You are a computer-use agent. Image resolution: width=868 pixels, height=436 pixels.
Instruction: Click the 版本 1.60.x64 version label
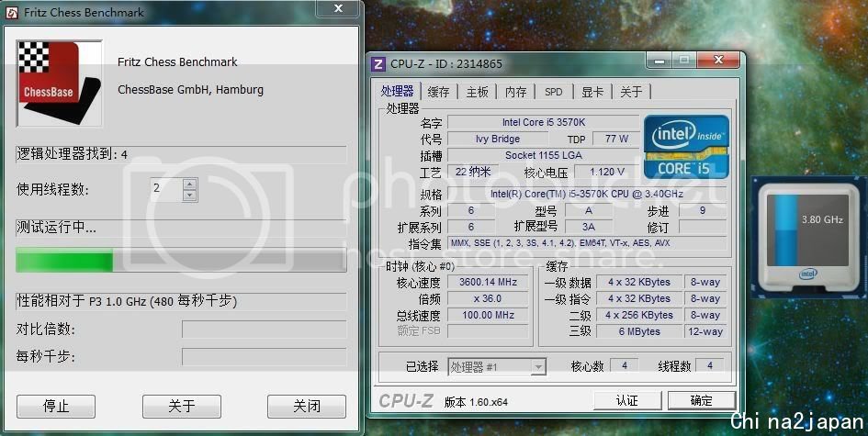(x=476, y=402)
